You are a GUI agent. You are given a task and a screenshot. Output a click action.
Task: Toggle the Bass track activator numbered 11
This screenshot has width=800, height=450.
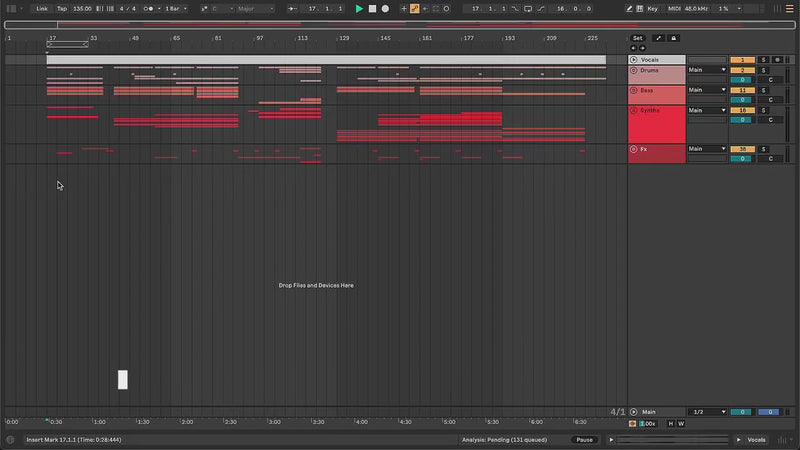[741, 90]
